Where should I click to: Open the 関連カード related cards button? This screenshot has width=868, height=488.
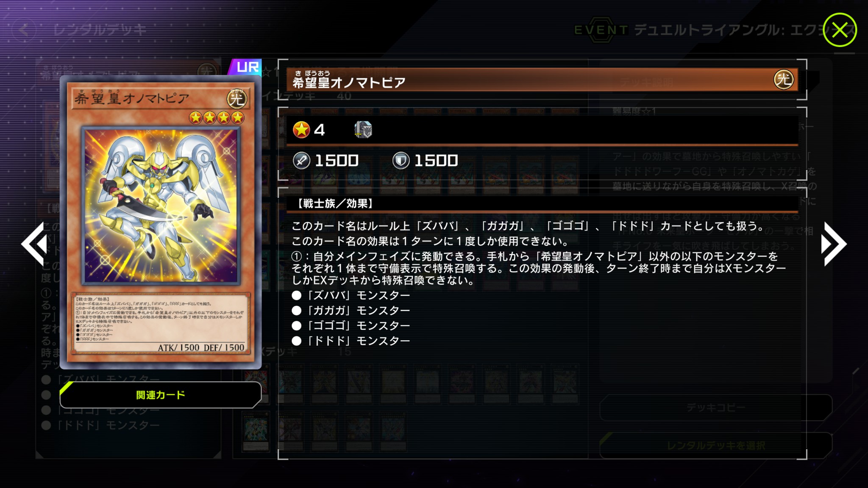[160, 395]
